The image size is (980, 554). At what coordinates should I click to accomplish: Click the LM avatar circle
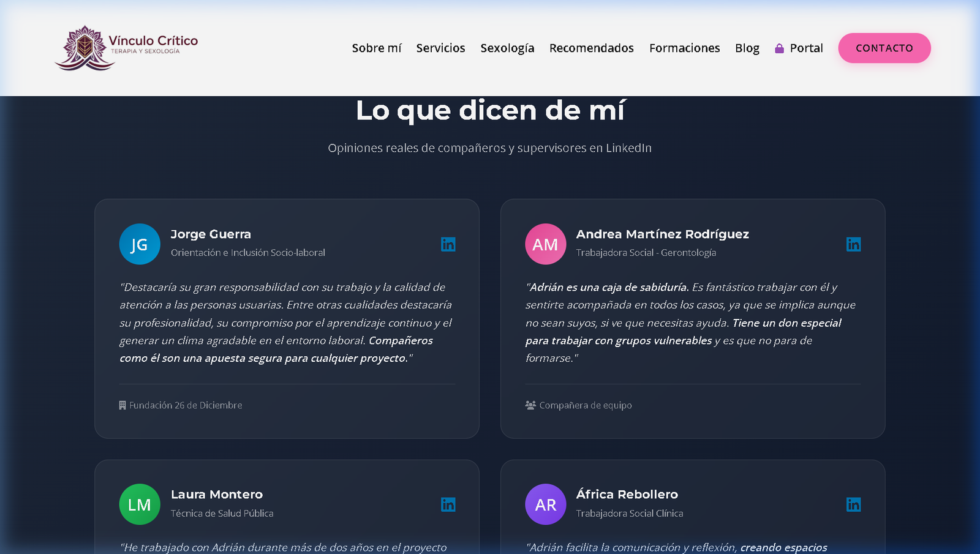[x=140, y=504]
